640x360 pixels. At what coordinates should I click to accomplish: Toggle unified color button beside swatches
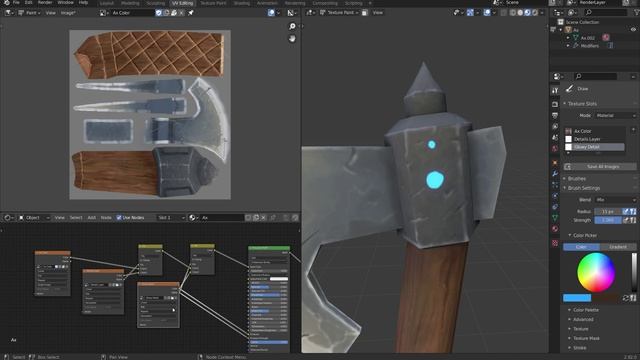click(633, 298)
